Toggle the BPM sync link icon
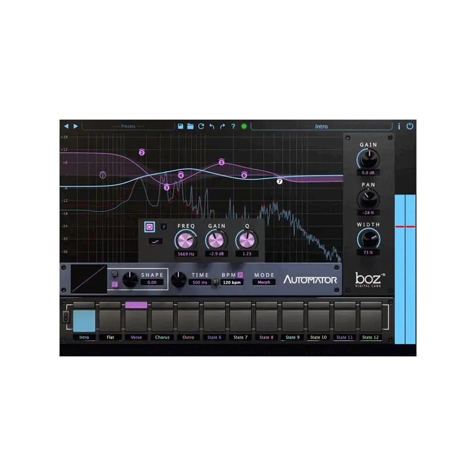This screenshot has width=476, height=476. pyautogui.click(x=240, y=275)
